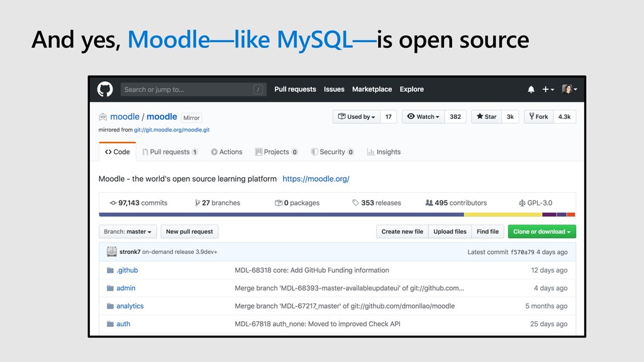
Task: Click the dark purple language bar segment
Action: [x=549, y=215]
